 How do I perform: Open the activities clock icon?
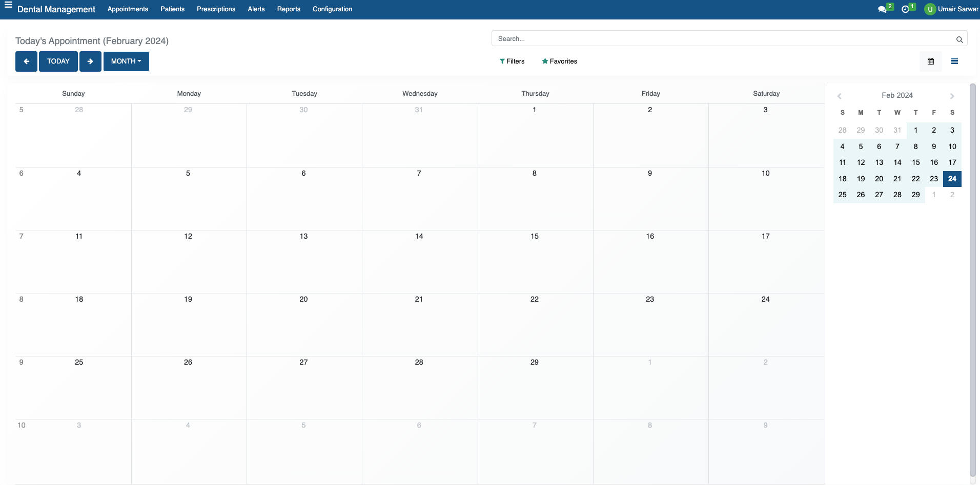pyautogui.click(x=905, y=9)
